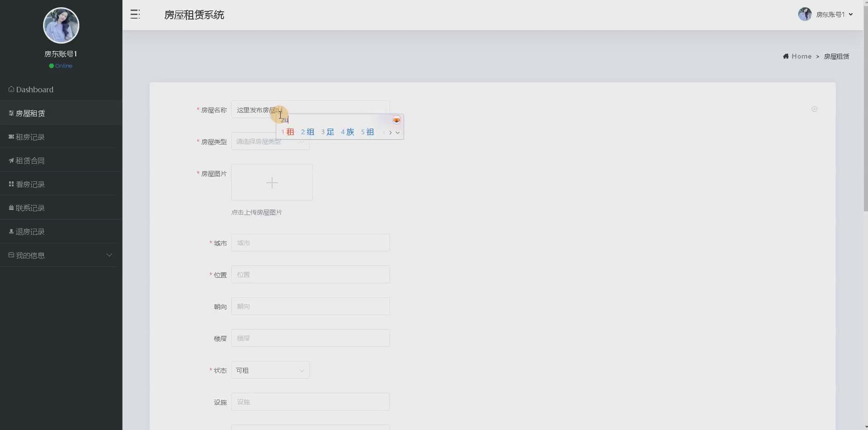Click the 房屋租赁系统 header title
868x430 pixels.
[x=194, y=15]
